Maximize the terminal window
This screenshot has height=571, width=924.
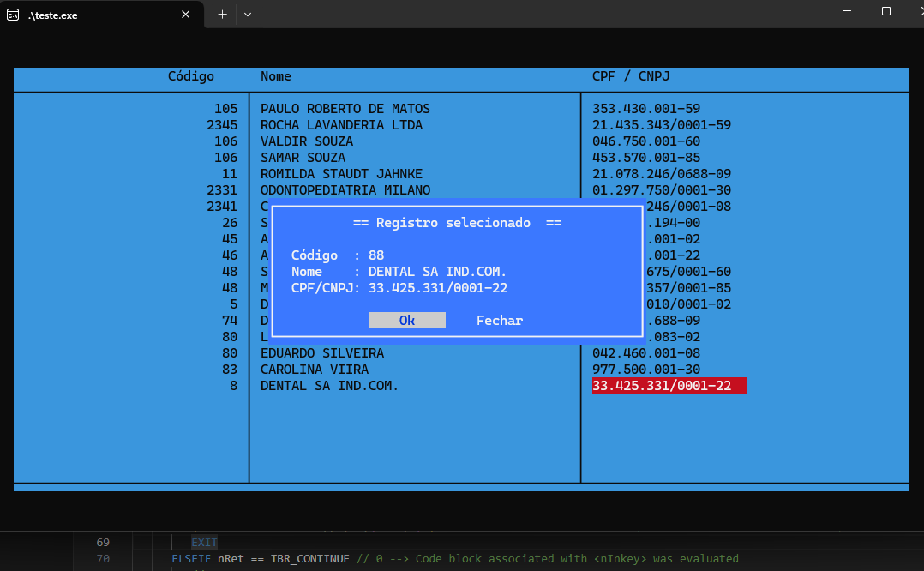point(886,12)
